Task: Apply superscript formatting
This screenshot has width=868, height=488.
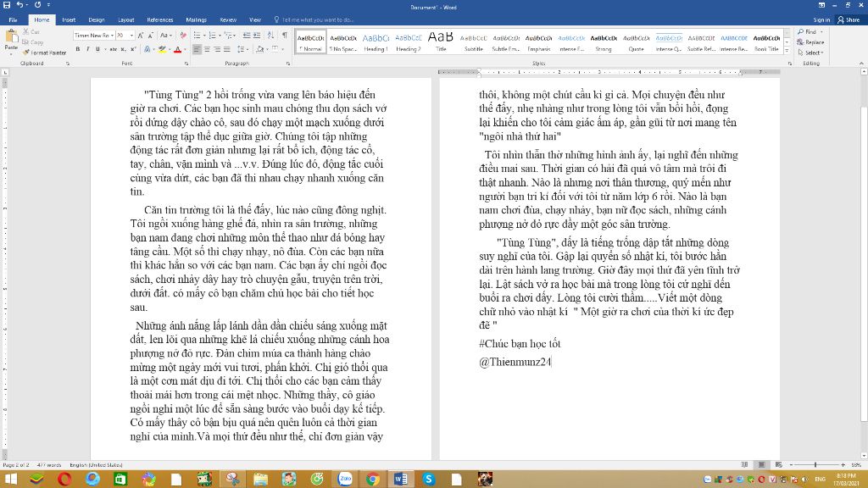Action: pos(133,49)
